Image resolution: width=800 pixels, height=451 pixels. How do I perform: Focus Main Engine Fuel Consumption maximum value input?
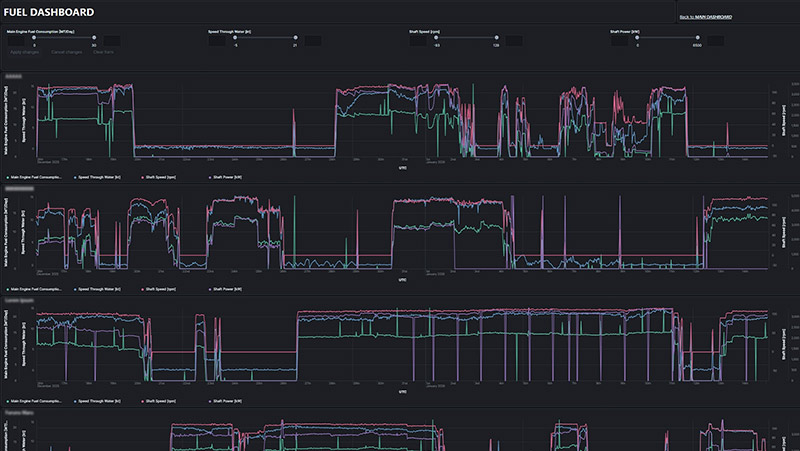coord(112,41)
